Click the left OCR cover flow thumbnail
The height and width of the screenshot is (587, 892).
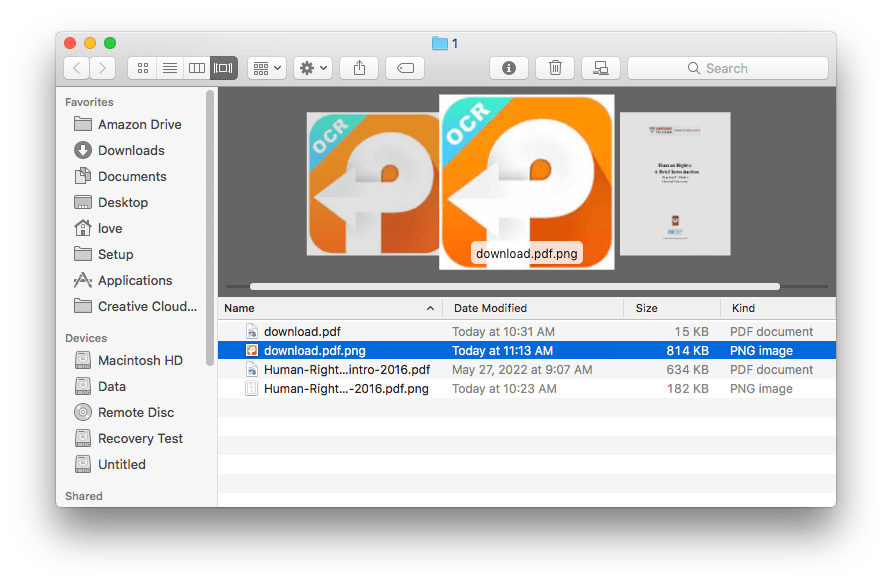point(373,183)
